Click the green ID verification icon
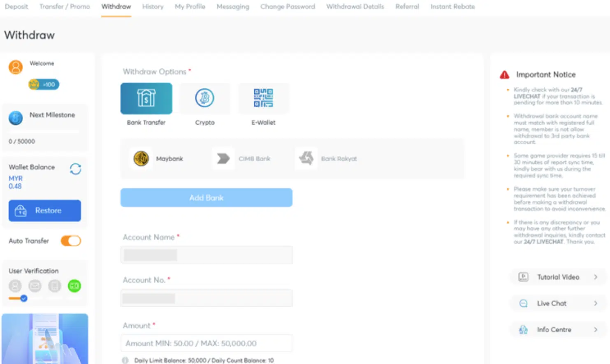Image resolution: width=610 pixels, height=364 pixels. pos(74,286)
